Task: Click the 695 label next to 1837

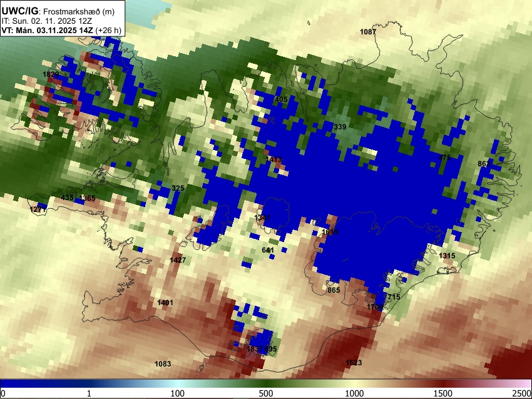Action: pos(271,349)
